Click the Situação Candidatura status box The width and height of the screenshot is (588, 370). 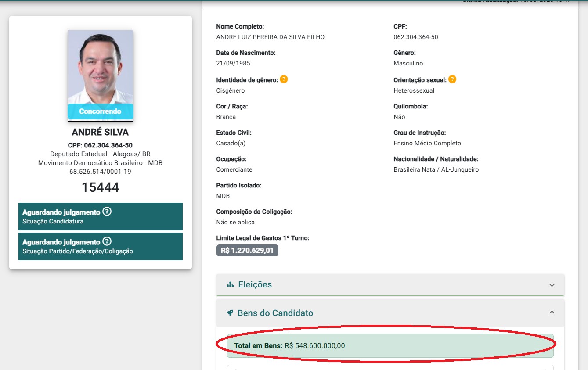pos(101,216)
